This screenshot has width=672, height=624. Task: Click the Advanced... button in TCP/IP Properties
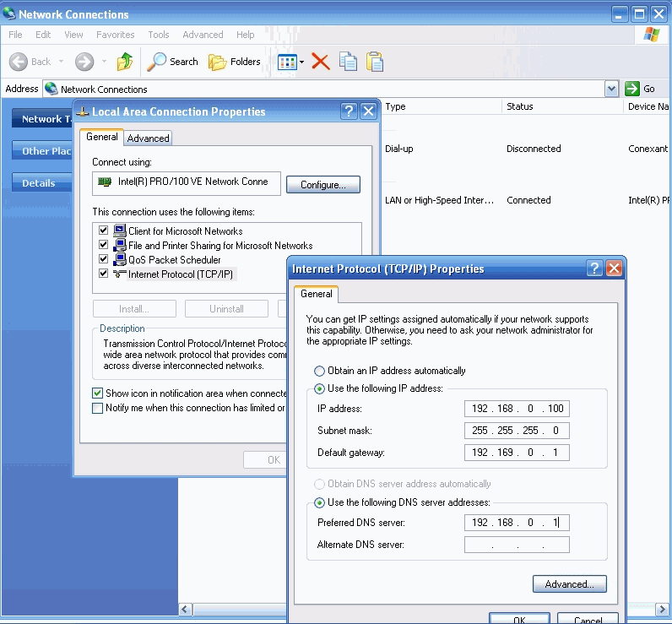(x=570, y=584)
